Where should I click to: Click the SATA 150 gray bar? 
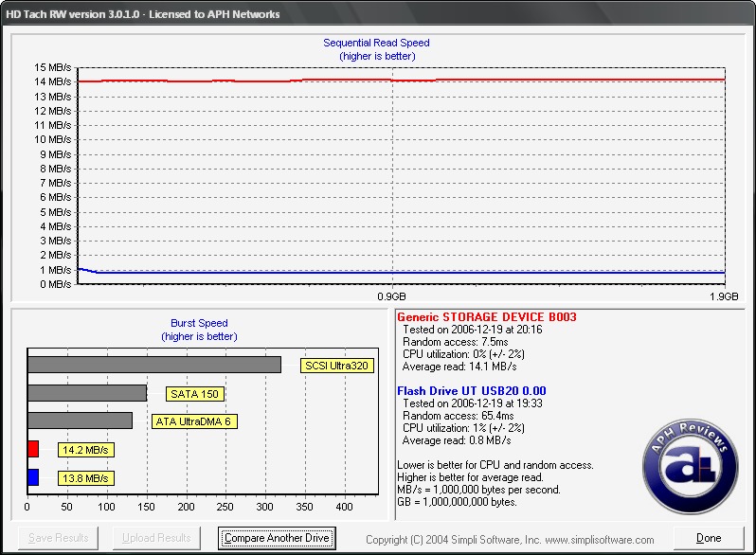[87, 393]
